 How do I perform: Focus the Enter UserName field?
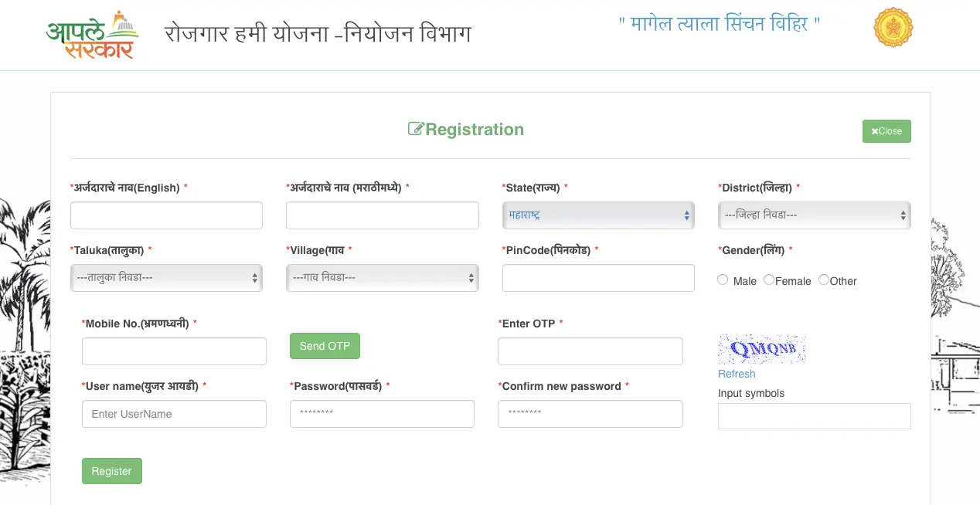click(174, 414)
